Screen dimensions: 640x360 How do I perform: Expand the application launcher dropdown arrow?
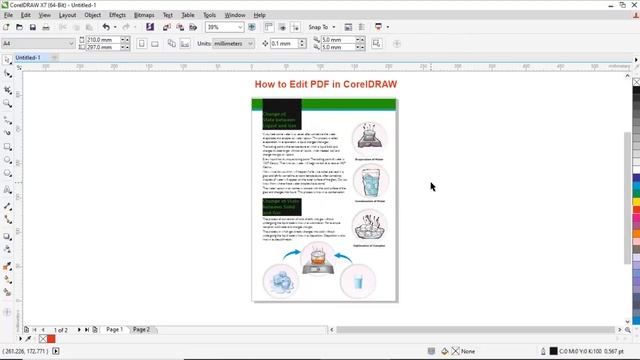pyautogui.click(x=387, y=27)
